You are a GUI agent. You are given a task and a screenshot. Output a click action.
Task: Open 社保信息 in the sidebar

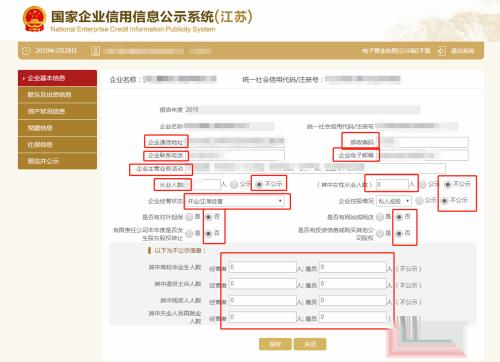pos(57,145)
